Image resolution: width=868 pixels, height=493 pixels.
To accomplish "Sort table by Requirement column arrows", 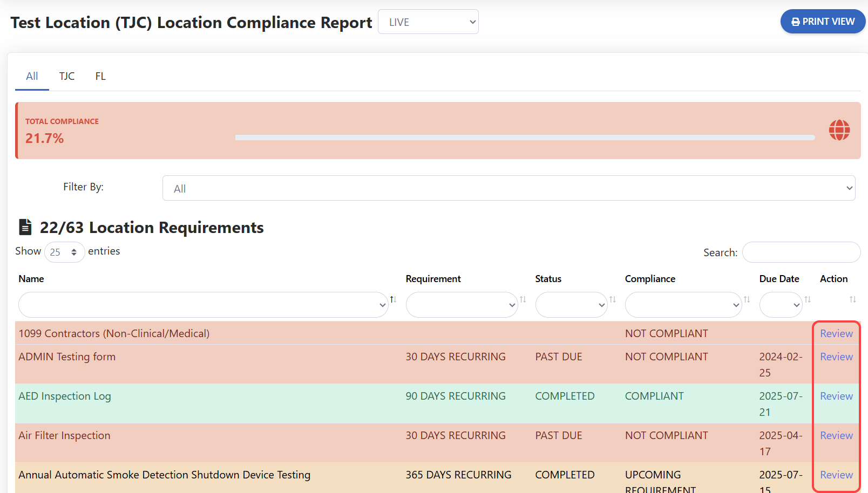I will tap(523, 299).
